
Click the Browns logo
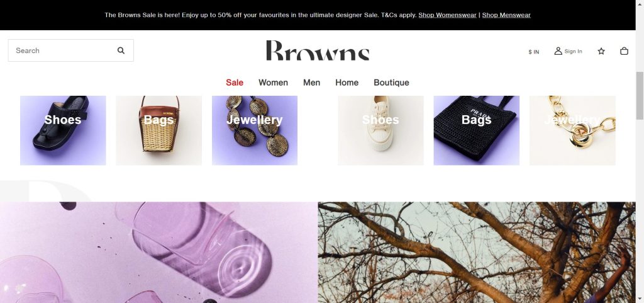(x=318, y=50)
